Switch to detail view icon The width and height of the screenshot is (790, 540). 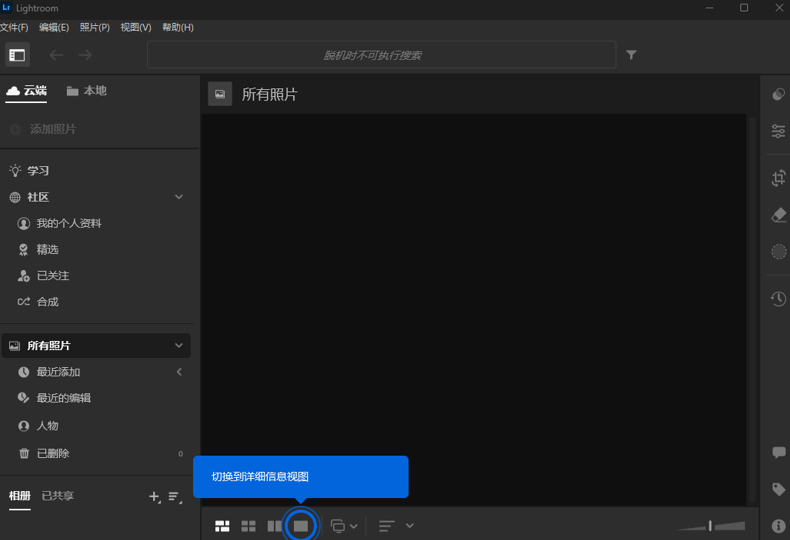pyautogui.click(x=301, y=526)
